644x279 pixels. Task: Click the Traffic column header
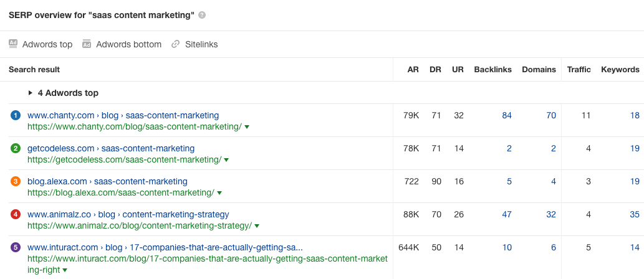tap(579, 69)
